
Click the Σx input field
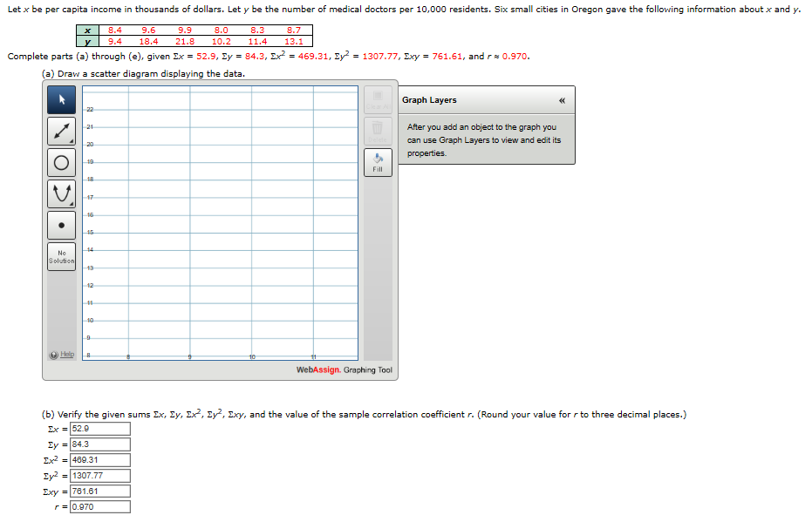click(100, 429)
